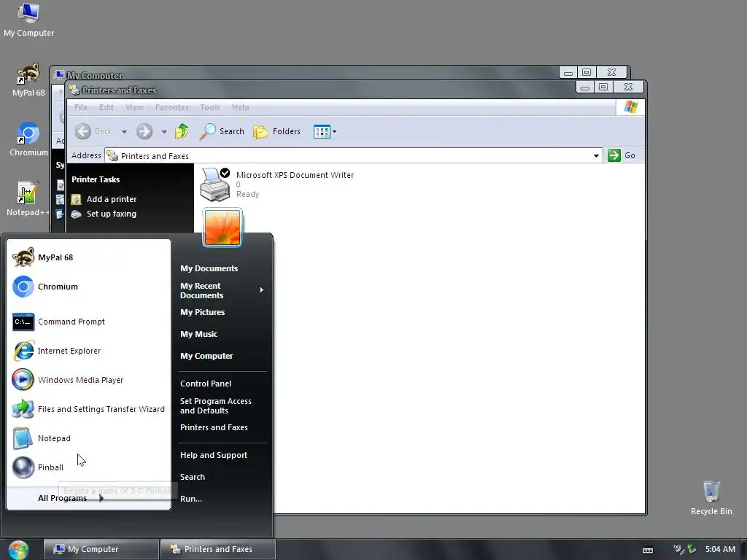Click the Go button beside address bar

[x=622, y=155]
